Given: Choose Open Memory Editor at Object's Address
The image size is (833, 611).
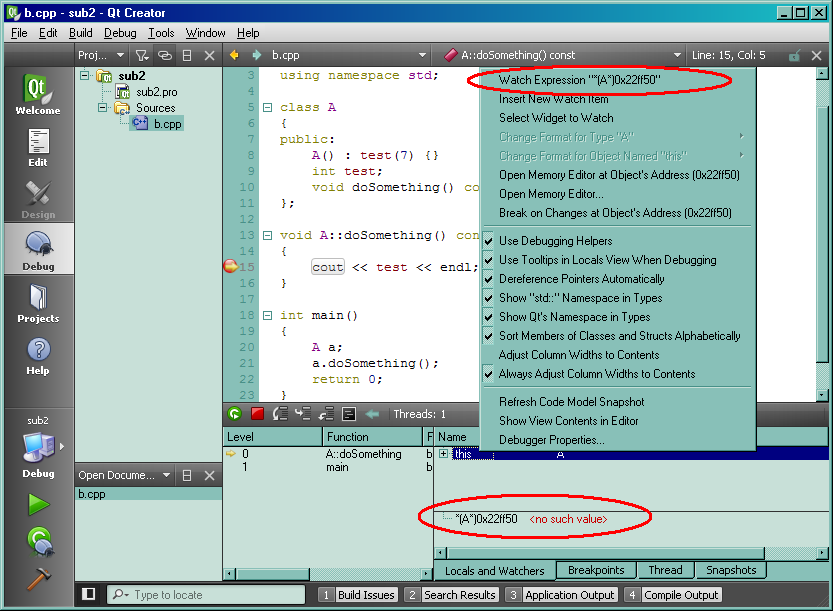Looking at the screenshot, I should [x=617, y=175].
